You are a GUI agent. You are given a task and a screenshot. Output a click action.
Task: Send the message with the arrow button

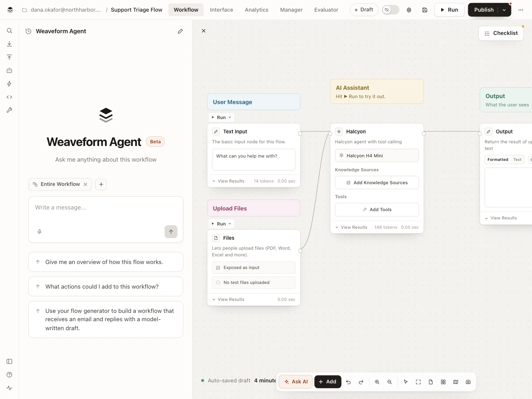[171, 232]
